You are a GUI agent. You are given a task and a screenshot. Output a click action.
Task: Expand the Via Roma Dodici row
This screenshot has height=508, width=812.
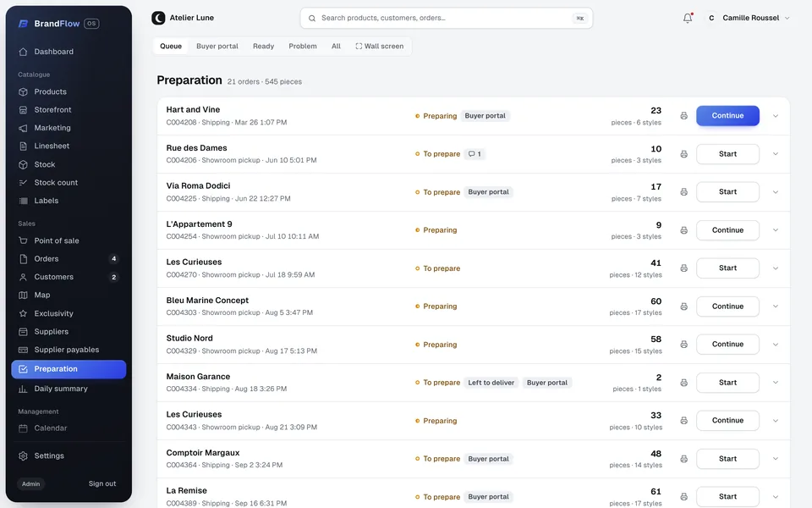pyautogui.click(x=776, y=192)
